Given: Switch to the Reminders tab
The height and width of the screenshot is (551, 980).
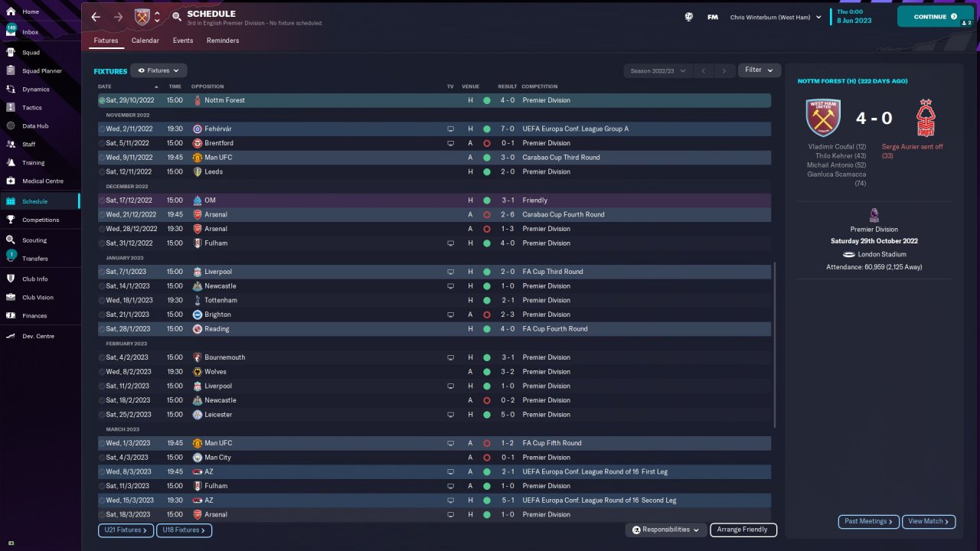Looking at the screenshot, I should pyautogui.click(x=223, y=41).
